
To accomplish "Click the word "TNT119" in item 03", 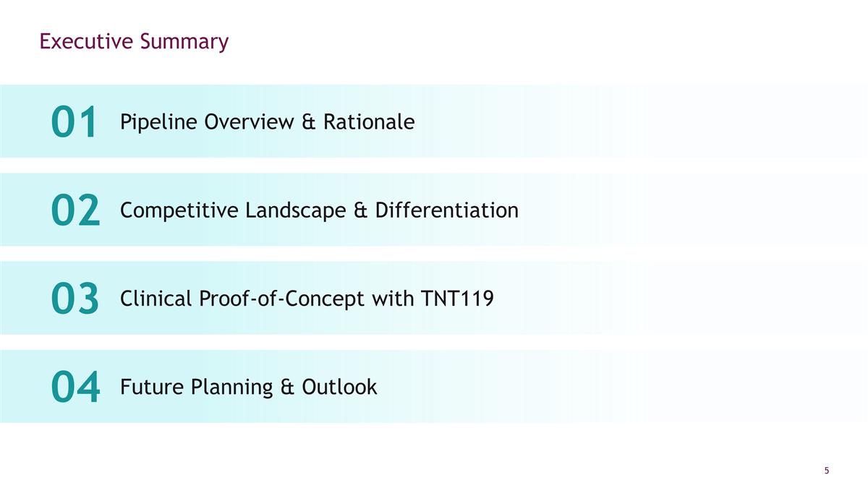I will click(457, 299).
